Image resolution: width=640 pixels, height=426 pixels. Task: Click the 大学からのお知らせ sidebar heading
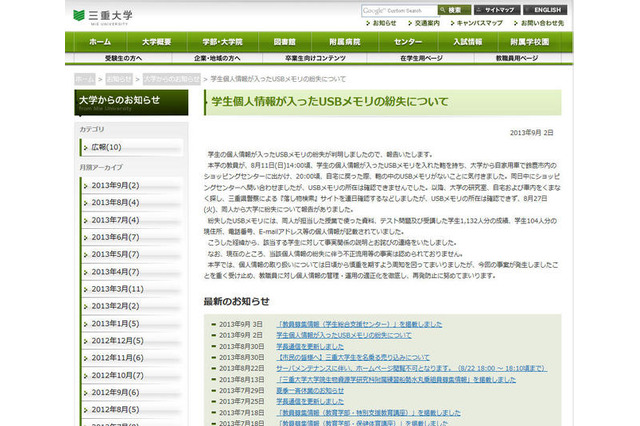coord(131,103)
